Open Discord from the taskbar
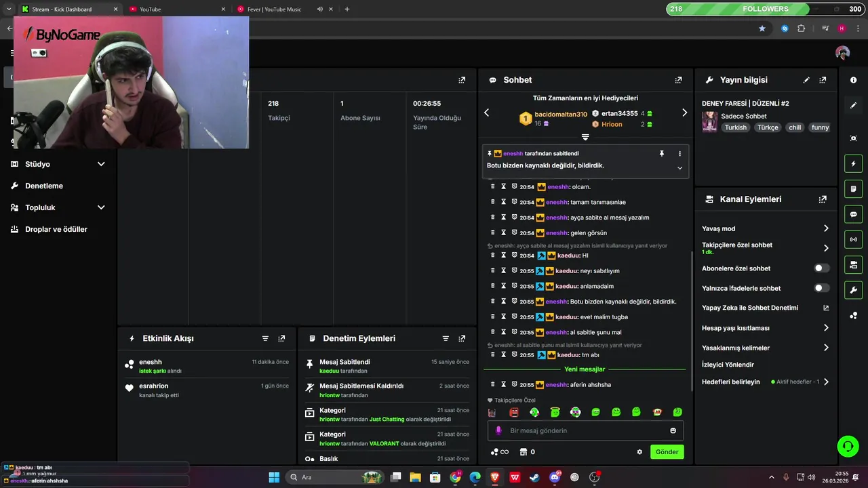This screenshot has width=868, height=488. tap(555, 477)
